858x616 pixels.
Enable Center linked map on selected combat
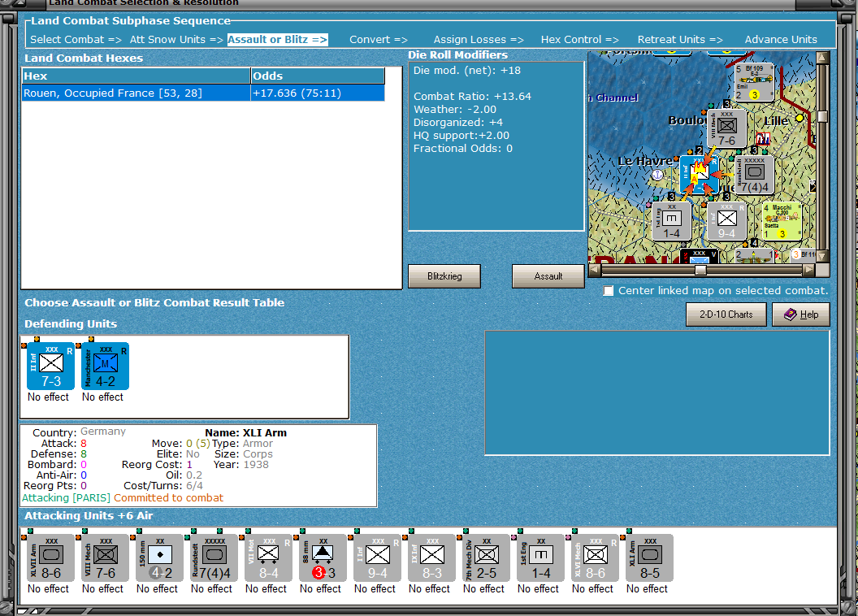(x=609, y=290)
